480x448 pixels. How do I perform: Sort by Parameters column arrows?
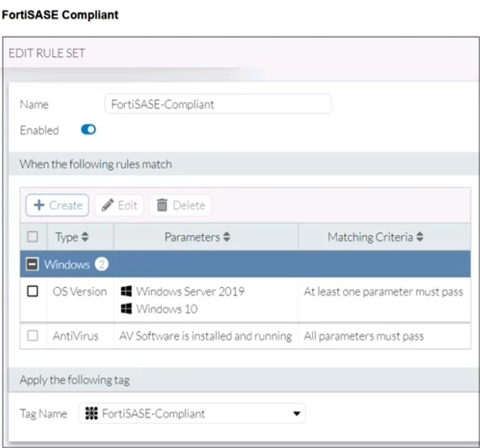(226, 237)
